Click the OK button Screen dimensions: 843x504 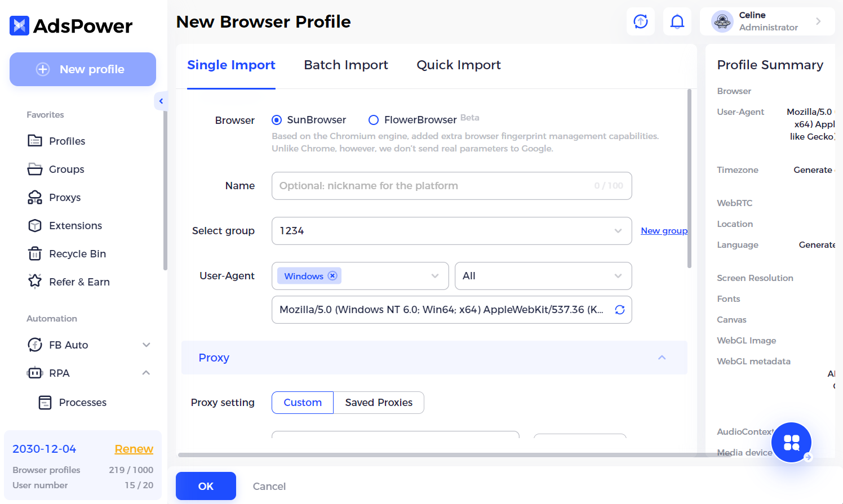point(206,486)
